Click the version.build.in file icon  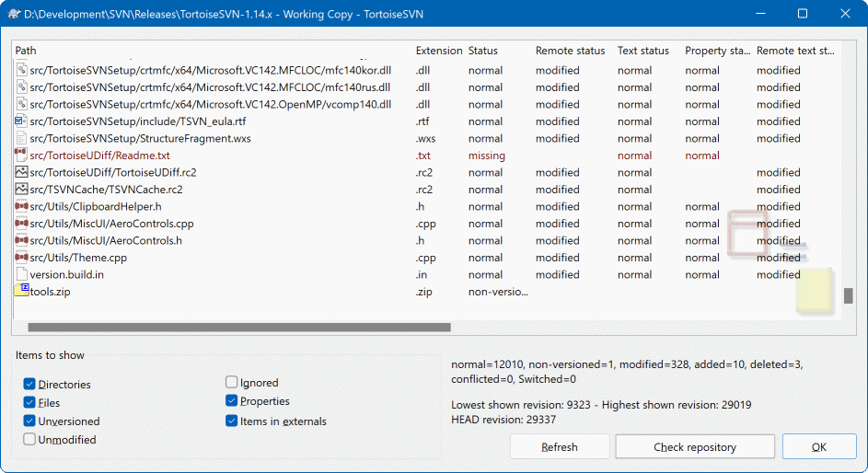pos(21,274)
